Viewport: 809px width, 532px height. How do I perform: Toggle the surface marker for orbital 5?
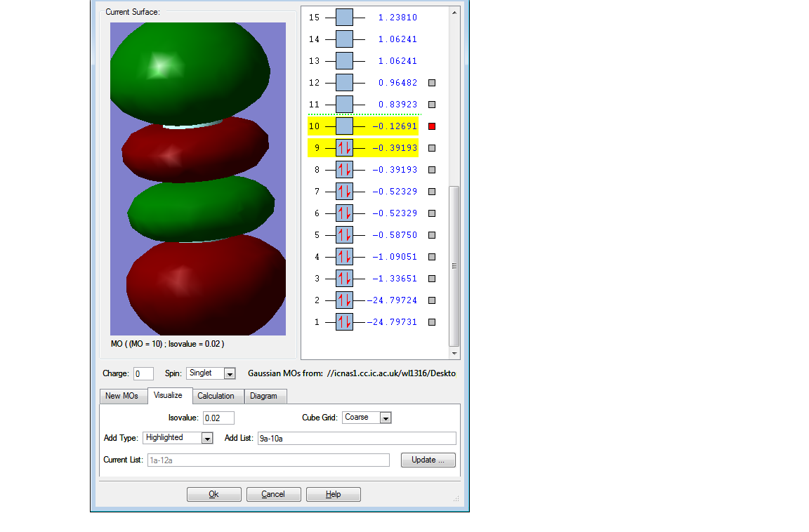point(433,235)
